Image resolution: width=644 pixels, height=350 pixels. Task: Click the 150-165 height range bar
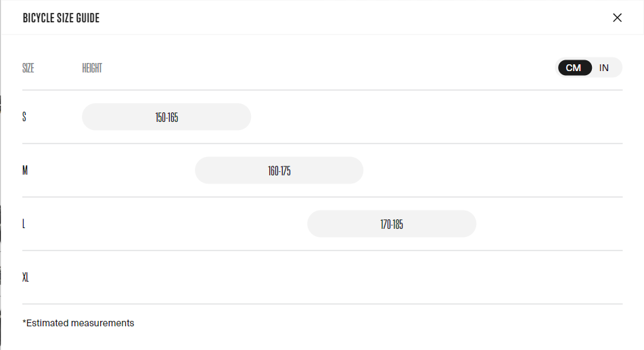pyautogui.click(x=166, y=117)
